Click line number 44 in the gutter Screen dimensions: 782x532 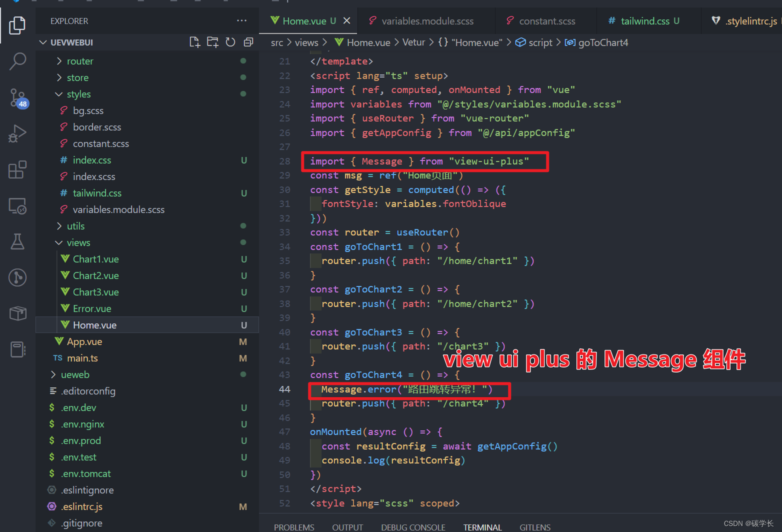(x=284, y=389)
